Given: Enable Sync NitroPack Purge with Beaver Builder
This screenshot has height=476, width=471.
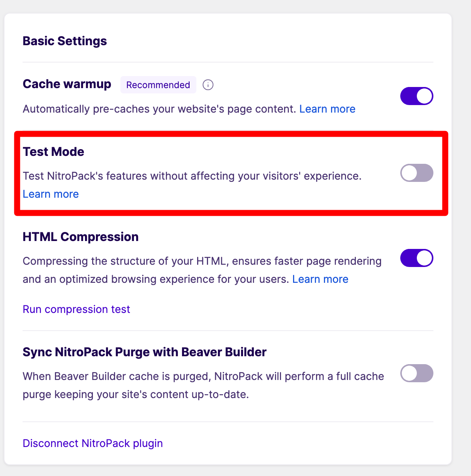Looking at the screenshot, I should point(417,373).
